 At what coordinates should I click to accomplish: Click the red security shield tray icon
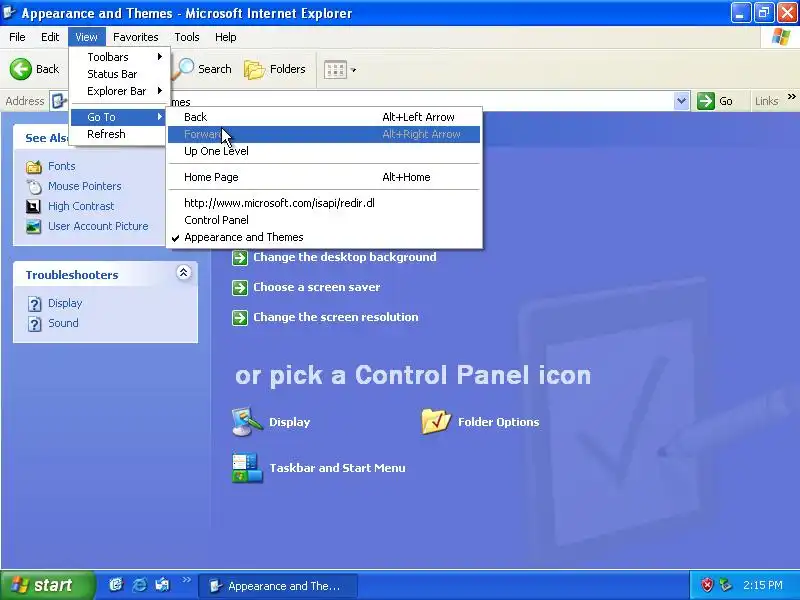(707, 585)
